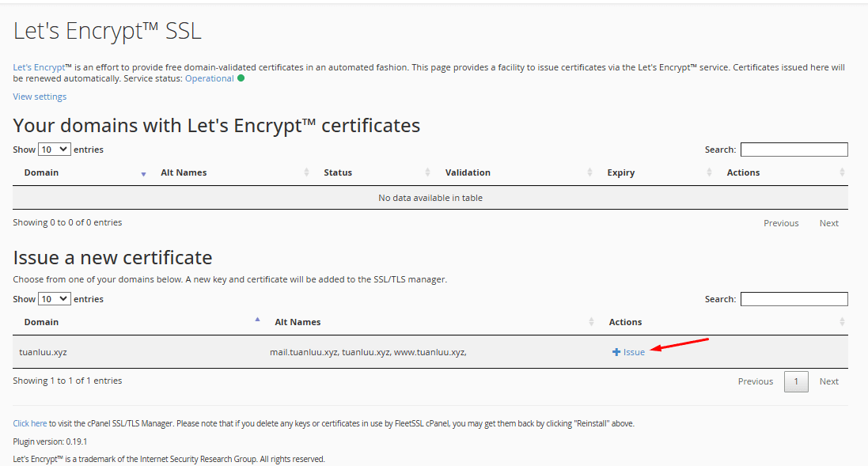Click Previous in certificates table pagination

(x=781, y=223)
